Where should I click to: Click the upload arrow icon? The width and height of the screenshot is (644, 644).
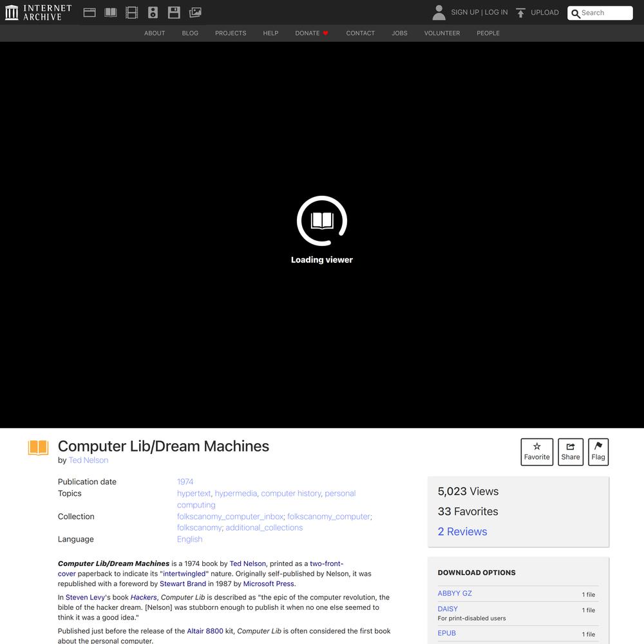(521, 13)
